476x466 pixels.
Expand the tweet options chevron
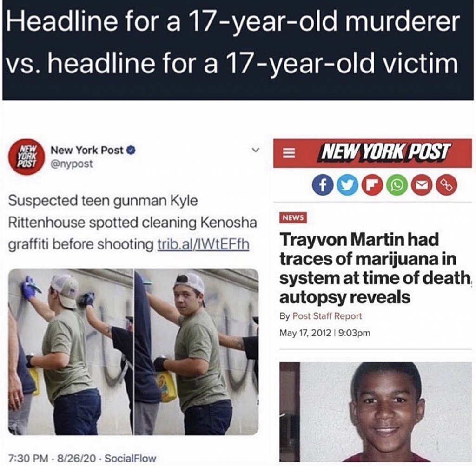[x=256, y=150]
